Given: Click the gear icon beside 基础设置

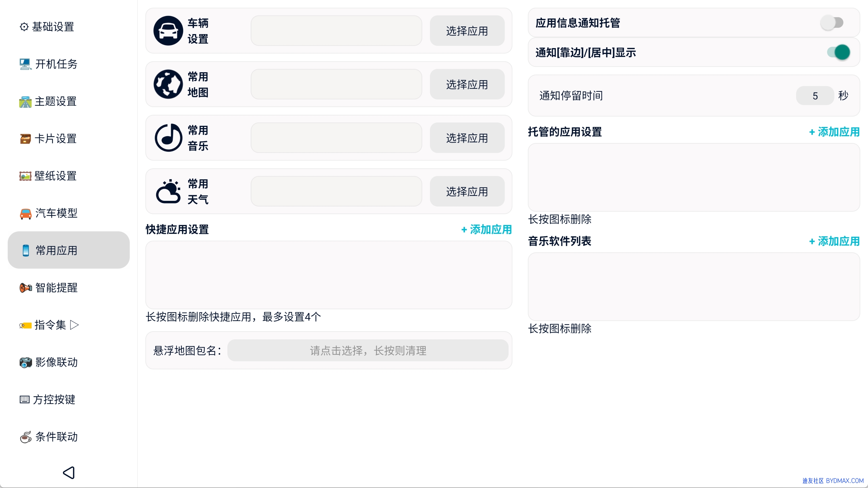Looking at the screenshot, I should [x=24, y=27].
